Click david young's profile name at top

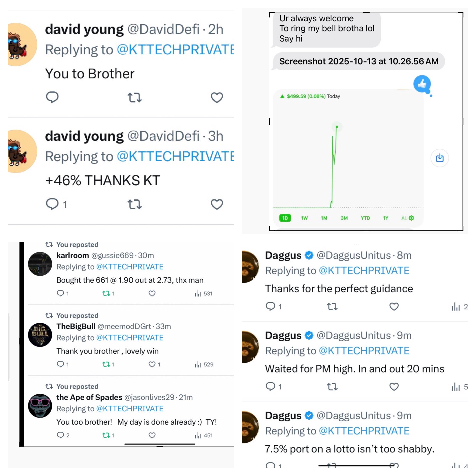tap(84, 29)
